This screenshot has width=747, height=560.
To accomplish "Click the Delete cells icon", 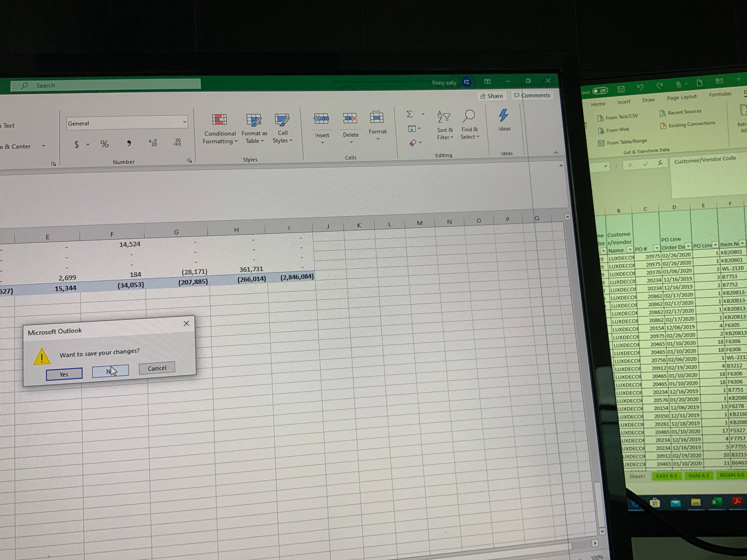I will 350,118.
